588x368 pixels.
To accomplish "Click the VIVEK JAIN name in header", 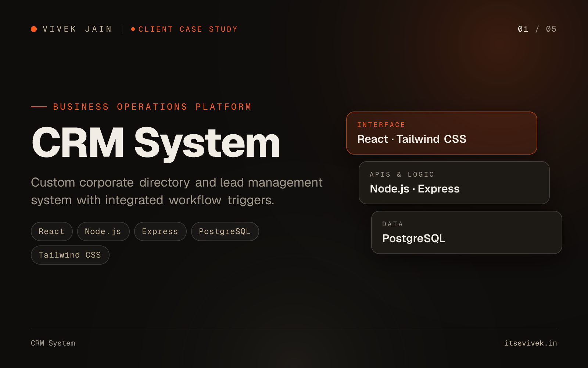I will coord(78,29).
